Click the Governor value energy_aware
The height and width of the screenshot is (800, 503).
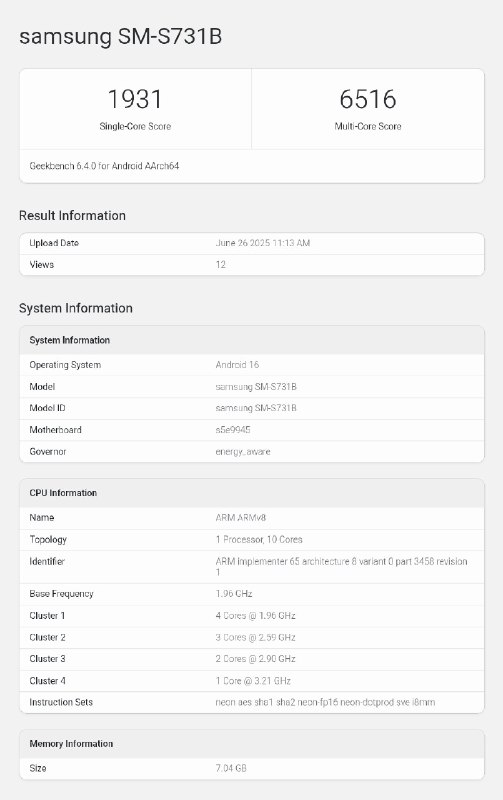point(243,452)
